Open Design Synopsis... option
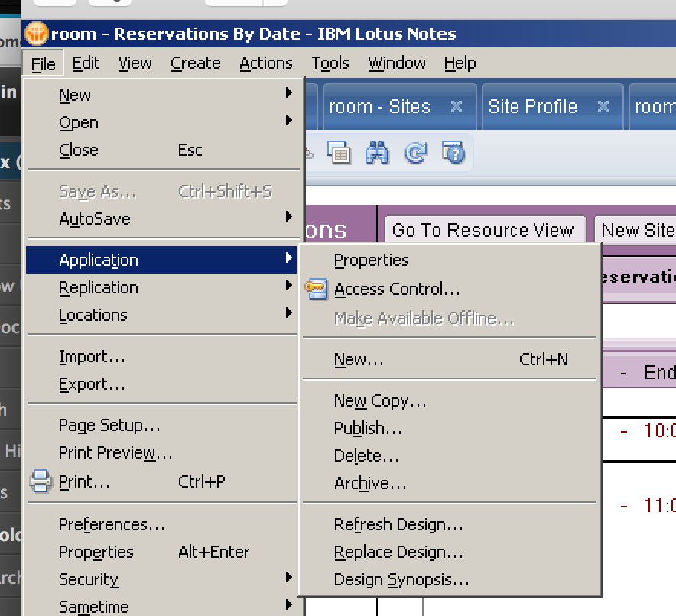 (450, 580)
